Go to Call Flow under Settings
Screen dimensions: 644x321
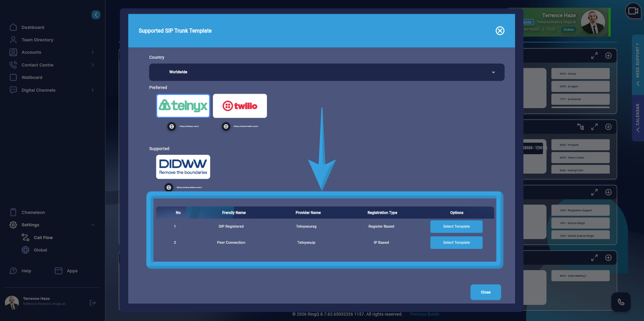[43, 238]
